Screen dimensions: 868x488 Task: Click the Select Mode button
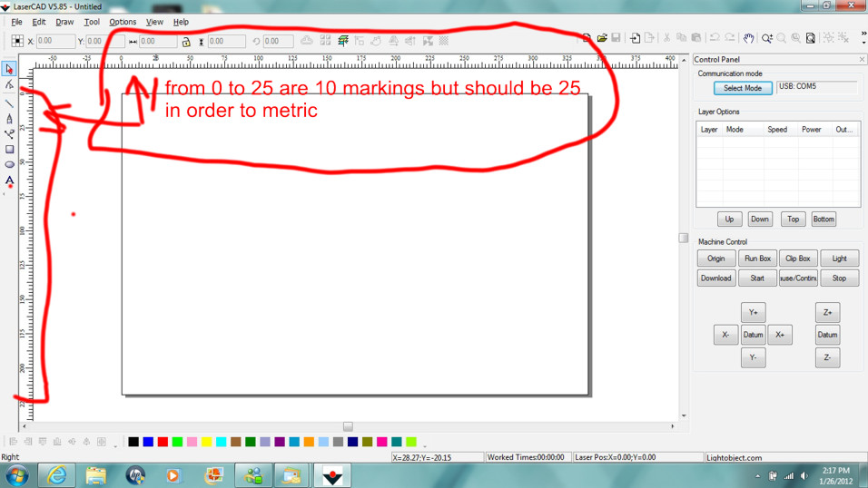click(743, 88)
